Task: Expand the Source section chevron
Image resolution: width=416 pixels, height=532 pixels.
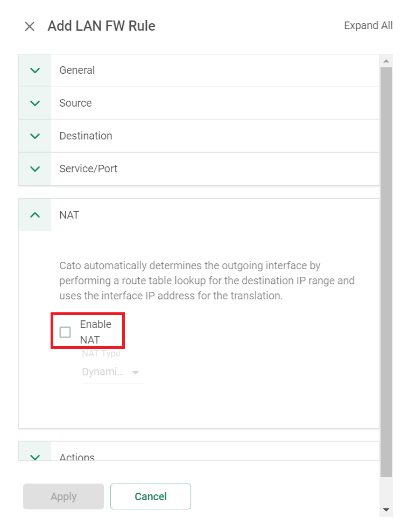Action: point(35,103)
